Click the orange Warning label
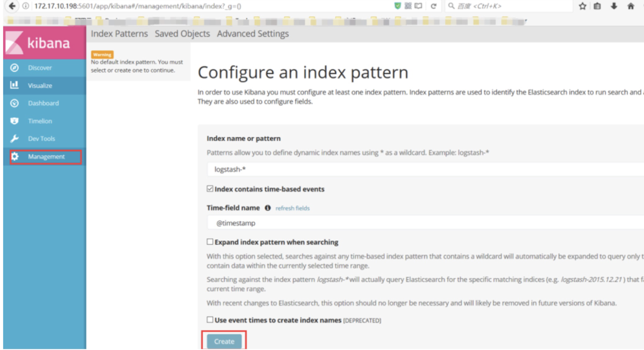 (102, 55)
